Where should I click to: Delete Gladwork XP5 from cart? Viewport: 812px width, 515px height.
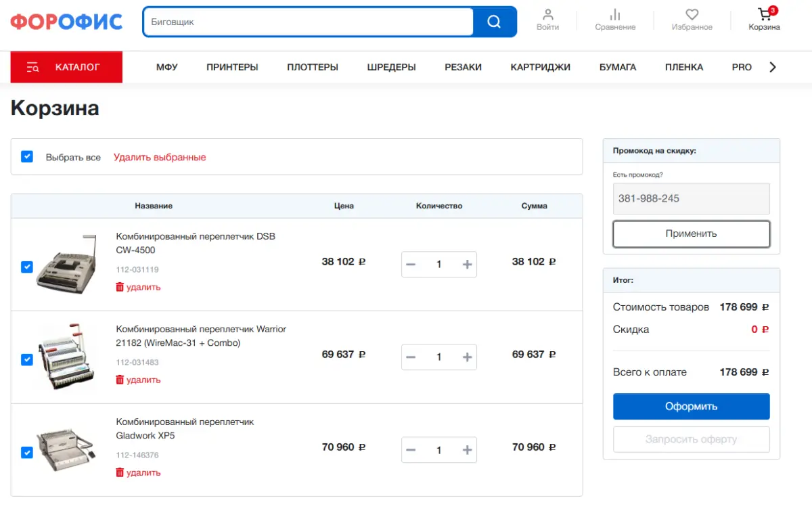[x=138, y=472]
